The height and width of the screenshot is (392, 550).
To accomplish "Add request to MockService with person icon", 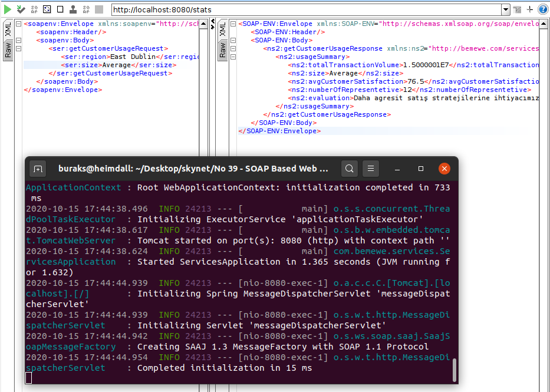I will 73,9.
